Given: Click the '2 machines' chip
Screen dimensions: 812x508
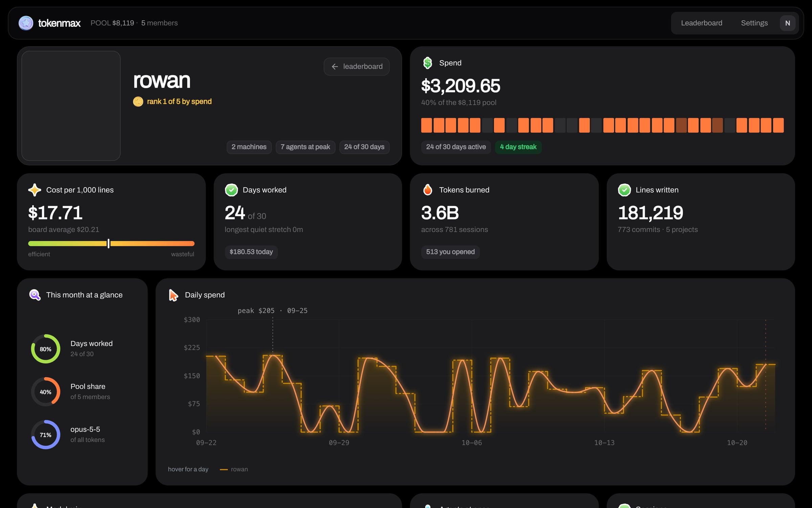Looking at the screenshot, I should point(249,147).
